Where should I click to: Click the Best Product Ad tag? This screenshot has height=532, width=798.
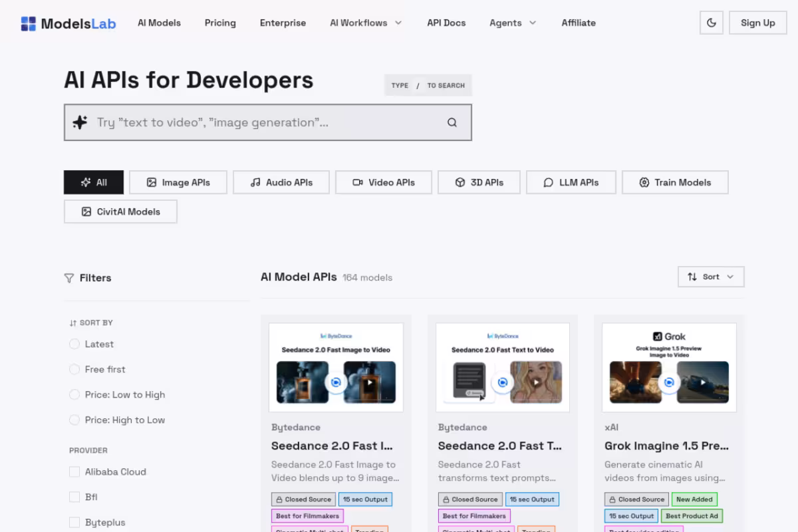[692, 515]
